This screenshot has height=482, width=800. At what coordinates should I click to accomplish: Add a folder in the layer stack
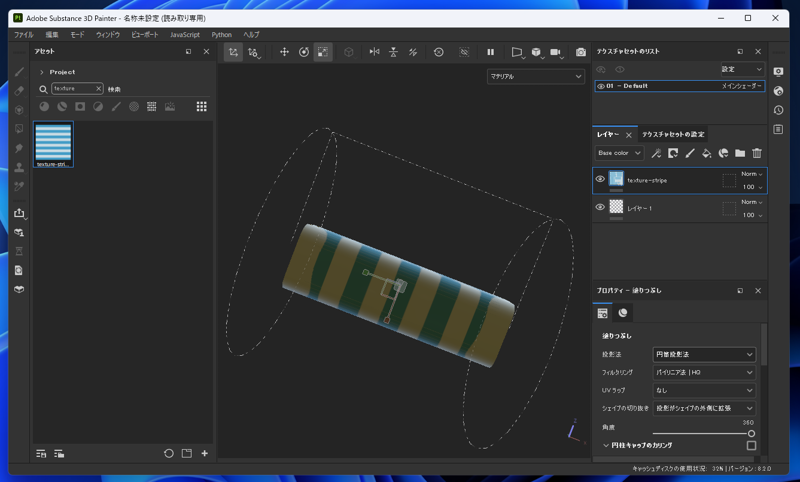[x=740, y=153]
